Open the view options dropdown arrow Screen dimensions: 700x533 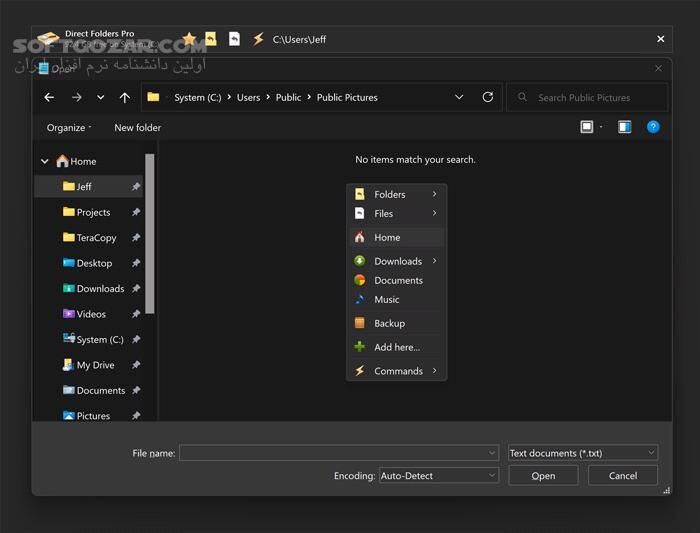point(601,127)
